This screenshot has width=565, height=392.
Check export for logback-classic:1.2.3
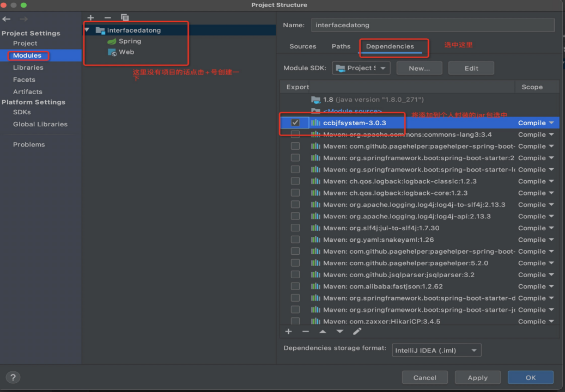[x=295, y=181]
